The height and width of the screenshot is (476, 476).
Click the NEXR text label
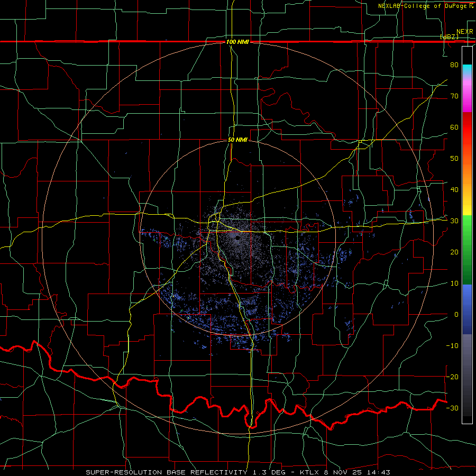(464, 32)
